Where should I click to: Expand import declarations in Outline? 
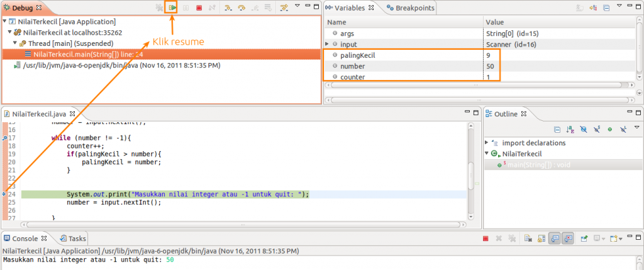487,143
